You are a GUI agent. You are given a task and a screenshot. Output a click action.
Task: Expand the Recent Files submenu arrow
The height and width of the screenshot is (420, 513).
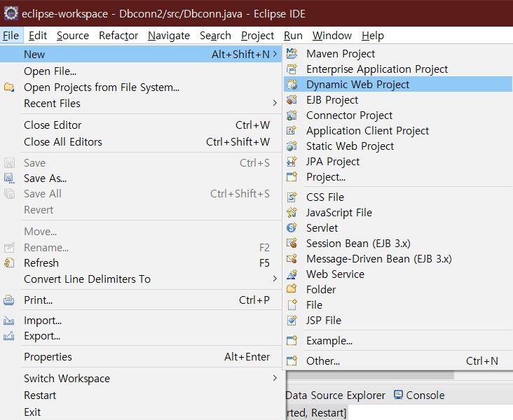coord(275,103)
